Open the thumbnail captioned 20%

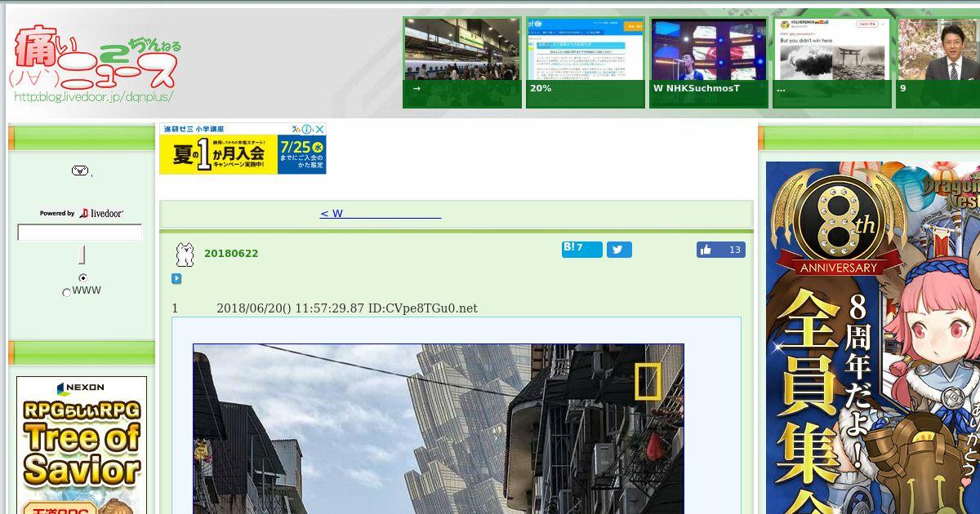point(586,63)
